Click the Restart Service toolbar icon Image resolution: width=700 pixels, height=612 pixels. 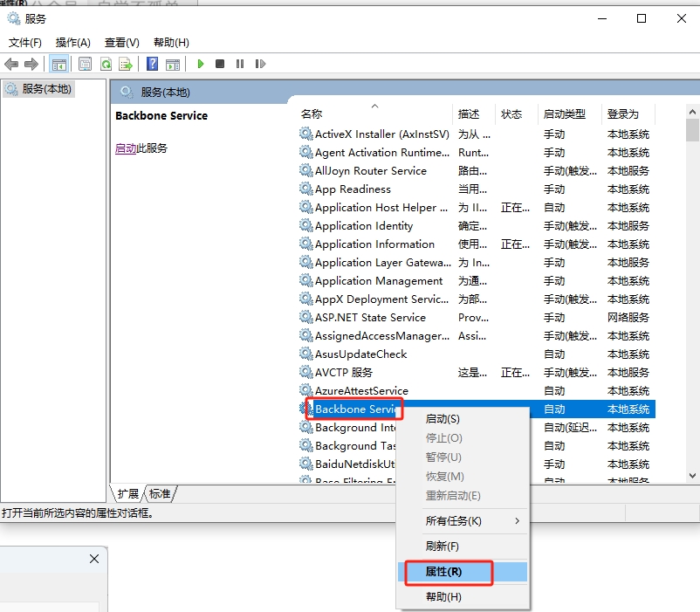pos(260,64)
